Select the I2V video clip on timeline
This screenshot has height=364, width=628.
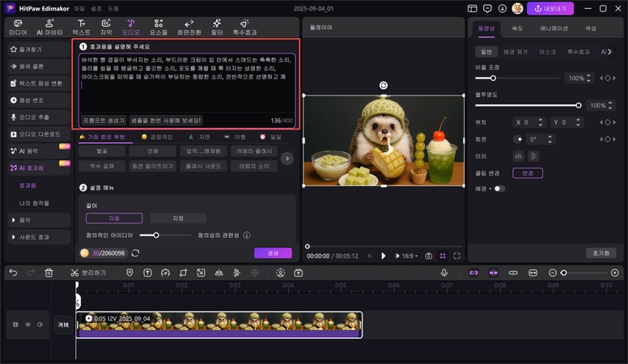click(x=219, y=324)
